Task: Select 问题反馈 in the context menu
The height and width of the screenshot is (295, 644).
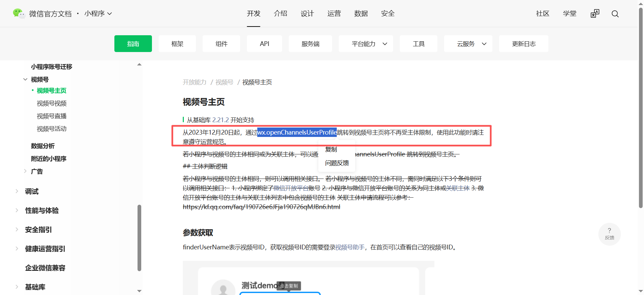Action: pos(336,163)
